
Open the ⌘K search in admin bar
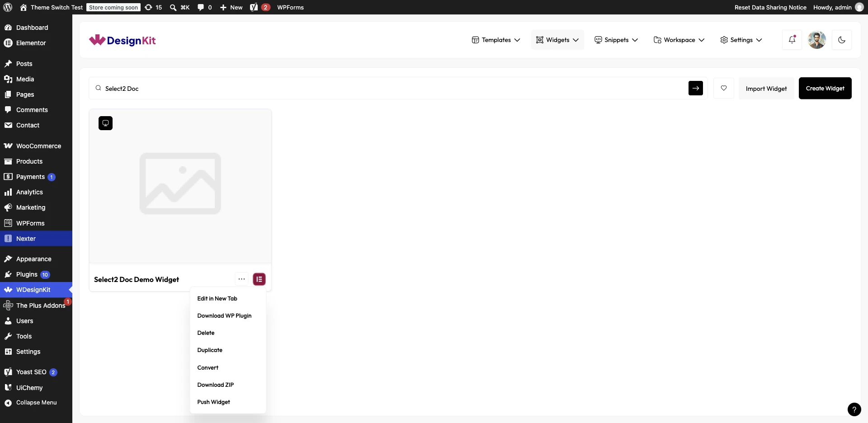tap(179, 7)
